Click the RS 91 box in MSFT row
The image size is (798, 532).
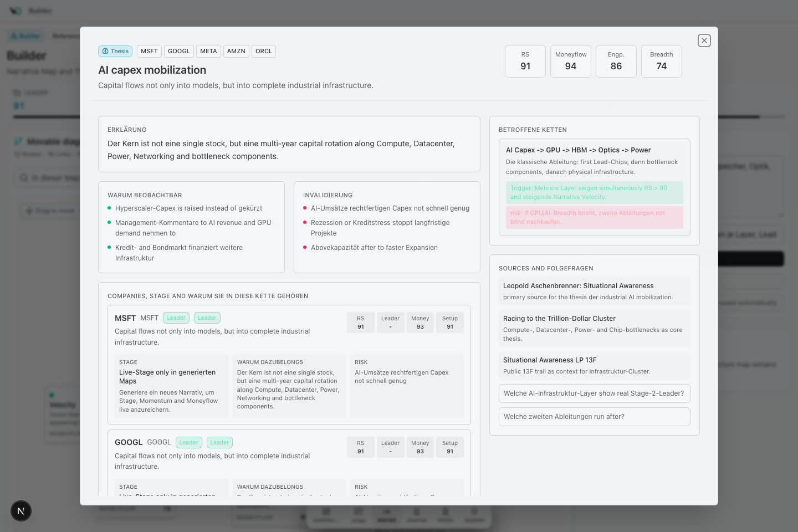tap(361, 323)
